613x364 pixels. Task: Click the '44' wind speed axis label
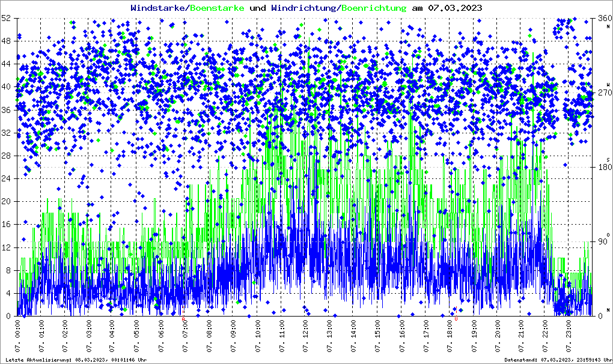coord(6,64)
